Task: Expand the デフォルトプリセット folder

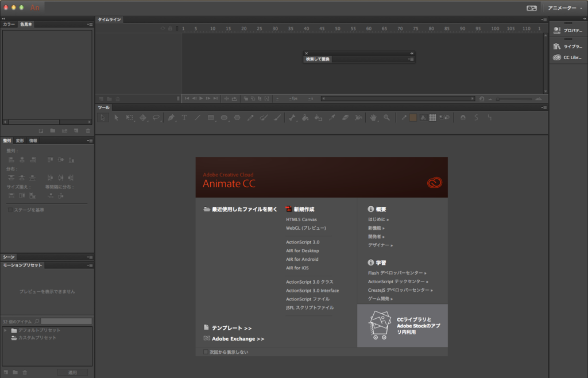Action: point(5,330)
